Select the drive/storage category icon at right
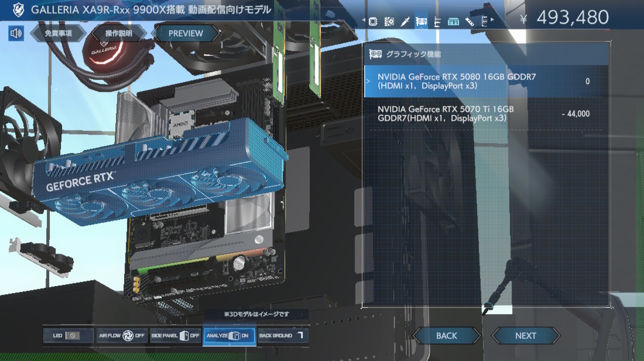The width and height of the screenshot is (644, 361). click(484, 21)
